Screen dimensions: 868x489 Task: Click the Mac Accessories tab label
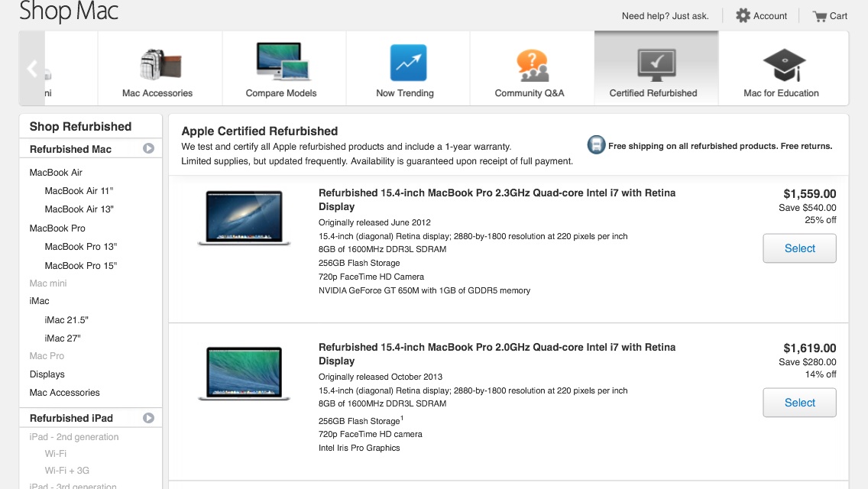[x=157, y=93]
